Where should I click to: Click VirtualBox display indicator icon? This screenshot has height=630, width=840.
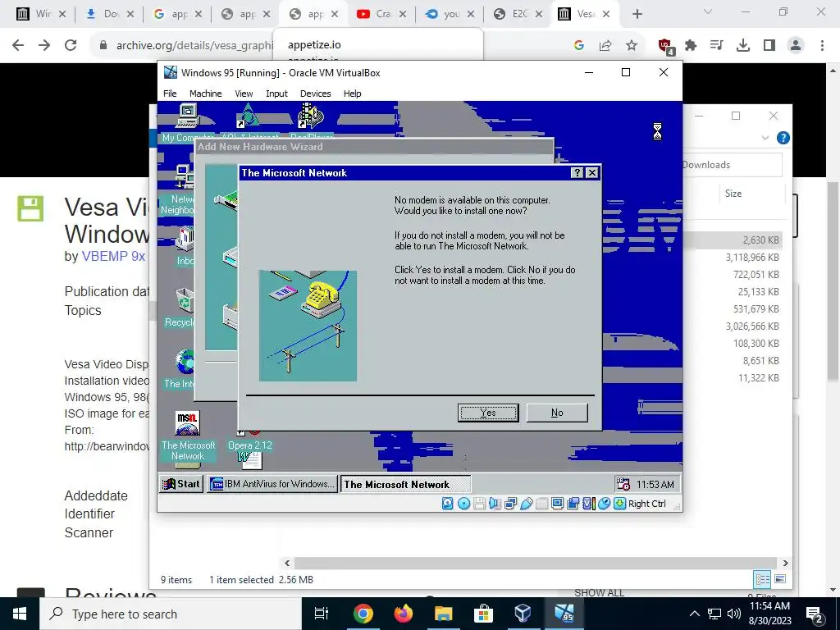coord(557,504)
